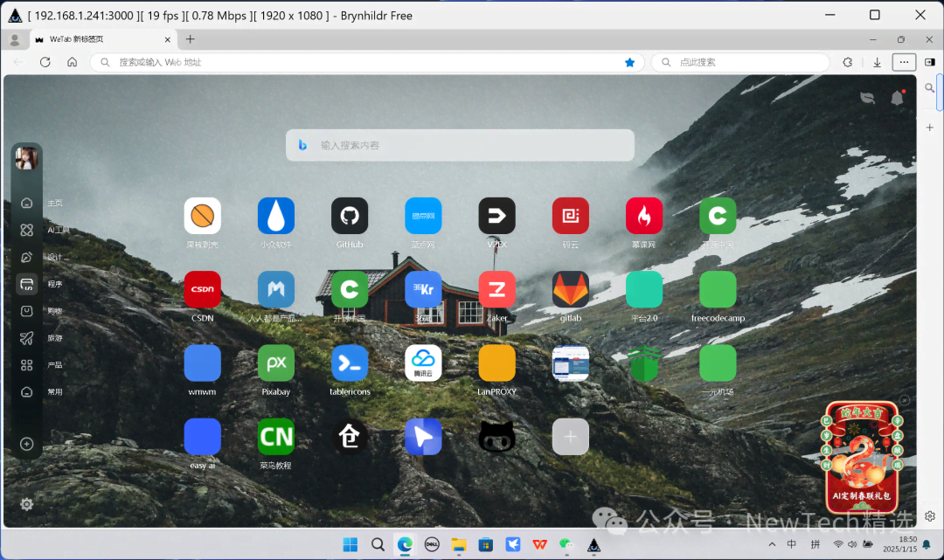Open Windows Start menu on taskbar

point(350,544)
